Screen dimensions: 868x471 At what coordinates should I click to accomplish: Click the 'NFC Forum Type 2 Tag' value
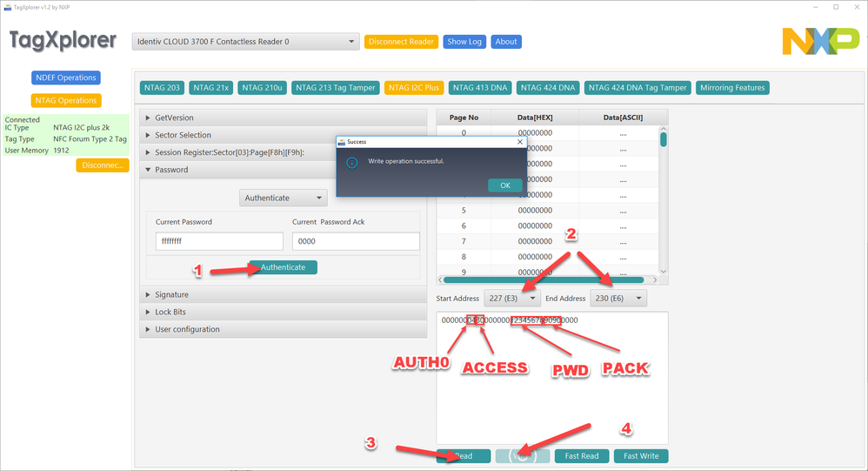90,139
